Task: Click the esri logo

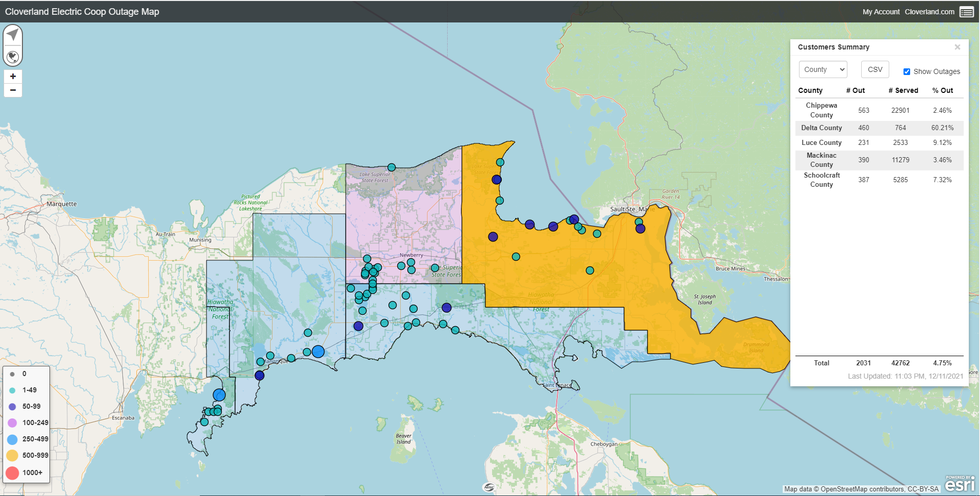Action: (960, 484)
